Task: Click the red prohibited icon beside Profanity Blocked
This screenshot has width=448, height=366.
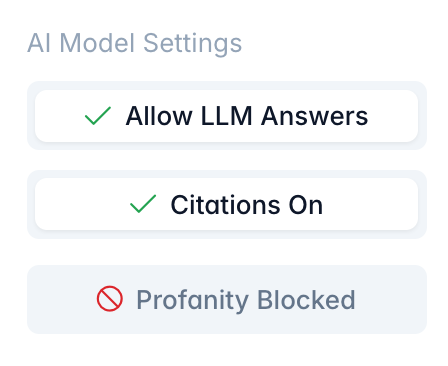Action: [110, 299]
